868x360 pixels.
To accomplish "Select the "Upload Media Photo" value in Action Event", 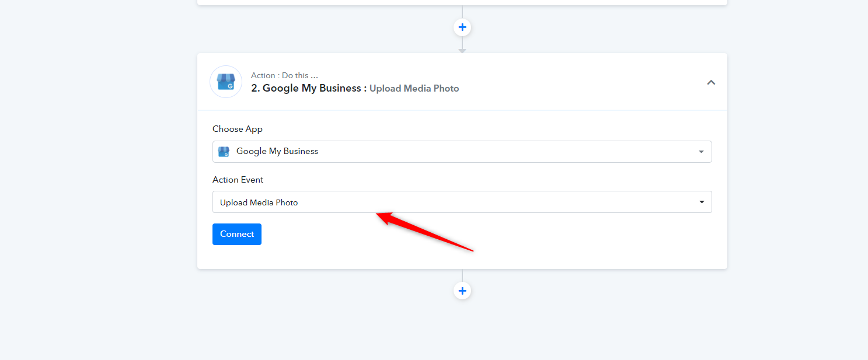I will pyautogui.click(x=259, y=202).
